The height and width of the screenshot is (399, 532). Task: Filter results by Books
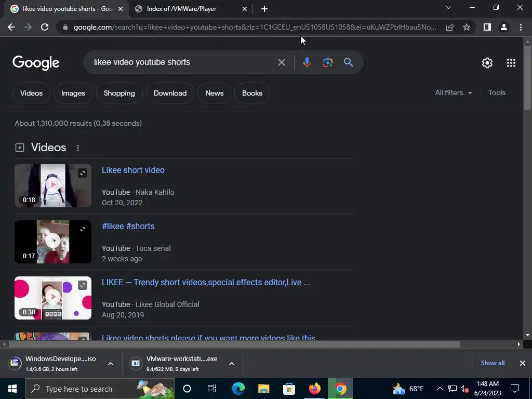tap(252, 93)
